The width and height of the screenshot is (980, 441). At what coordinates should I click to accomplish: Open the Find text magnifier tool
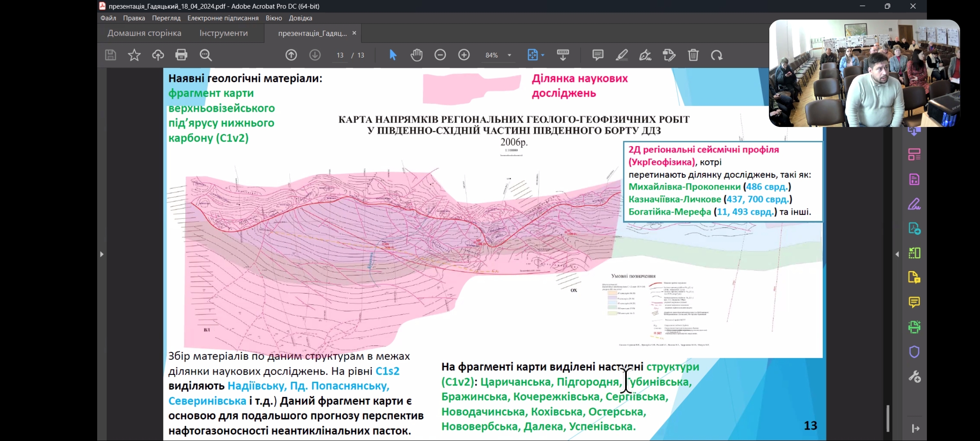point(205,55)
